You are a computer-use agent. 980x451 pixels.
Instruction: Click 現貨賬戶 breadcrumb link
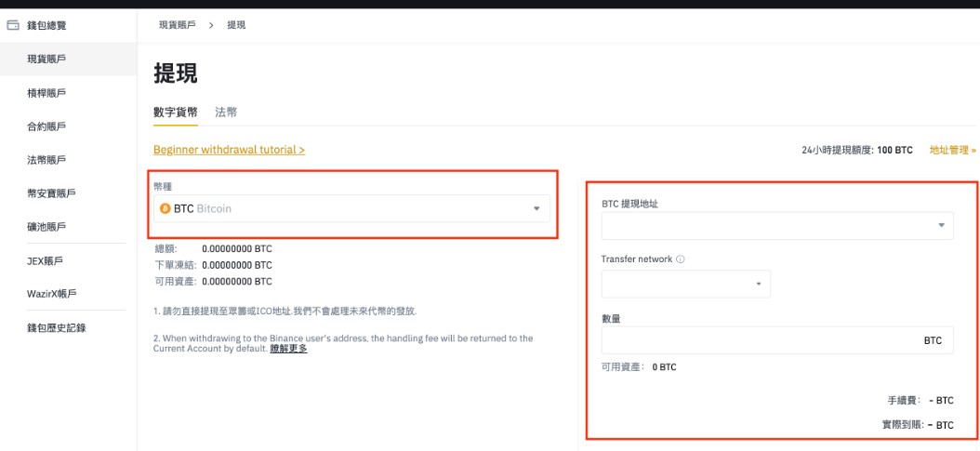click(x=177, y=25)
